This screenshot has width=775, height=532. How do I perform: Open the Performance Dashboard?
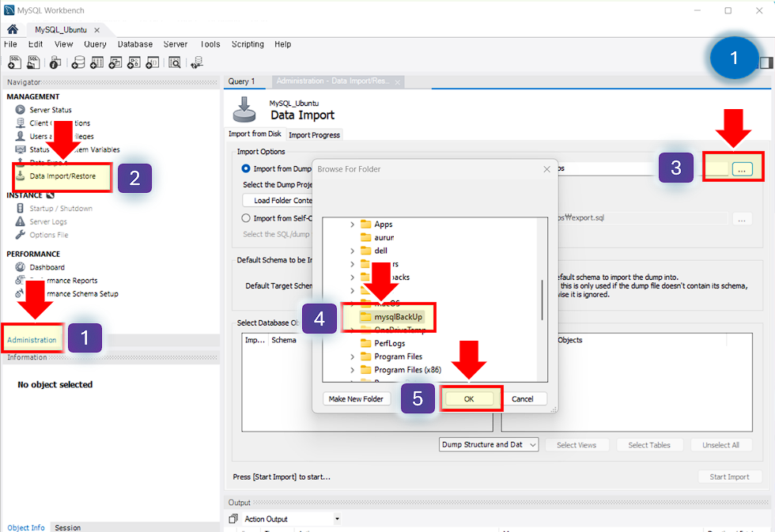click(47, 267)
